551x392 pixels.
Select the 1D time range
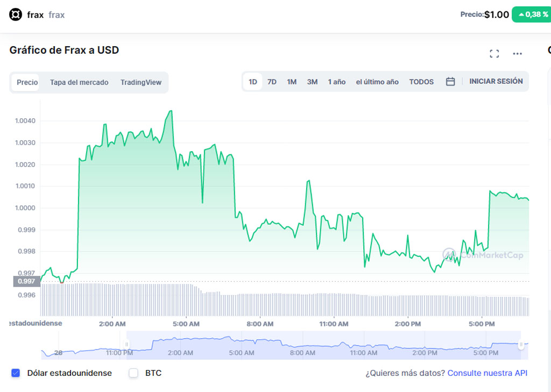tap(253, 82)
